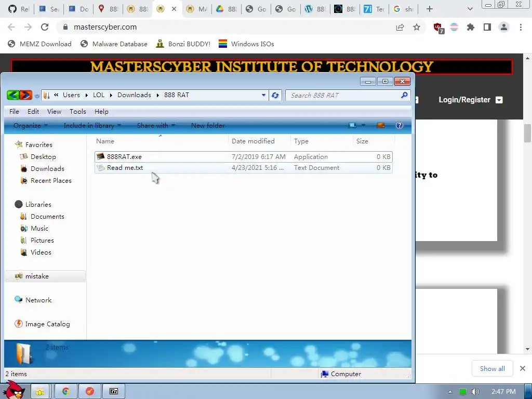
Task: Open the Bonzi BUDDY! bookmark
Action: coord(183,44)
